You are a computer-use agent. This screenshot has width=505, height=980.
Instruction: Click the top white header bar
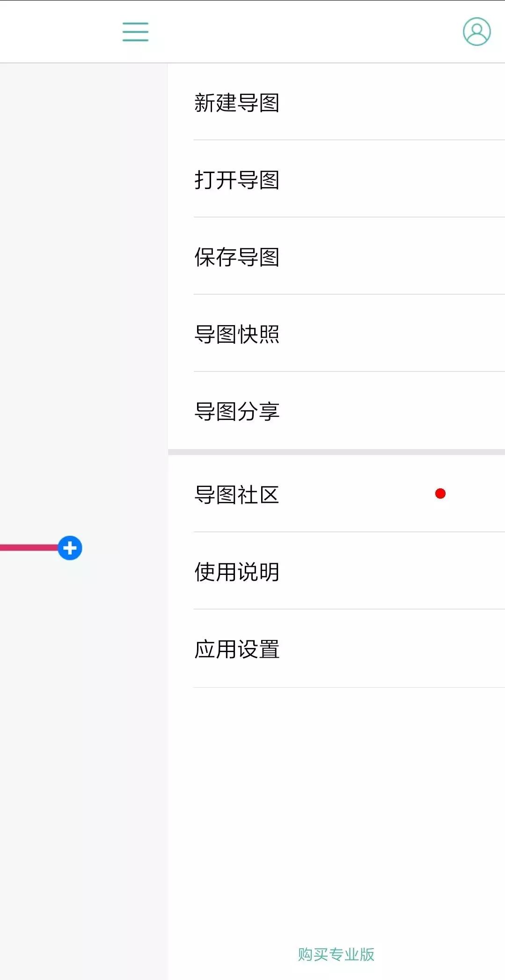click(x=304, y=32)
